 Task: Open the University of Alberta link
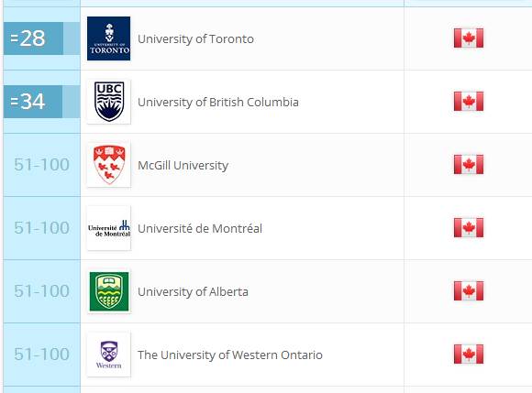tap(193, 291)
